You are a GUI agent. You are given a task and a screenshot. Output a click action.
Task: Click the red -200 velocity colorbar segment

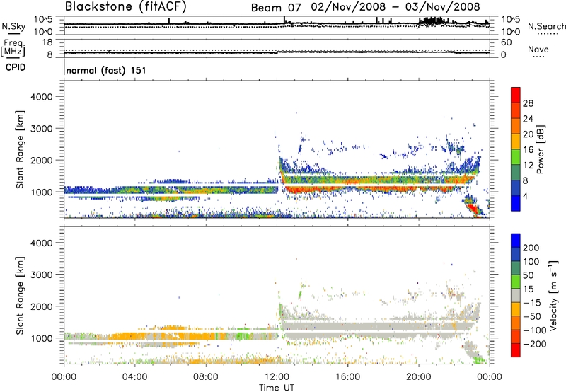(x=516, y=350)
